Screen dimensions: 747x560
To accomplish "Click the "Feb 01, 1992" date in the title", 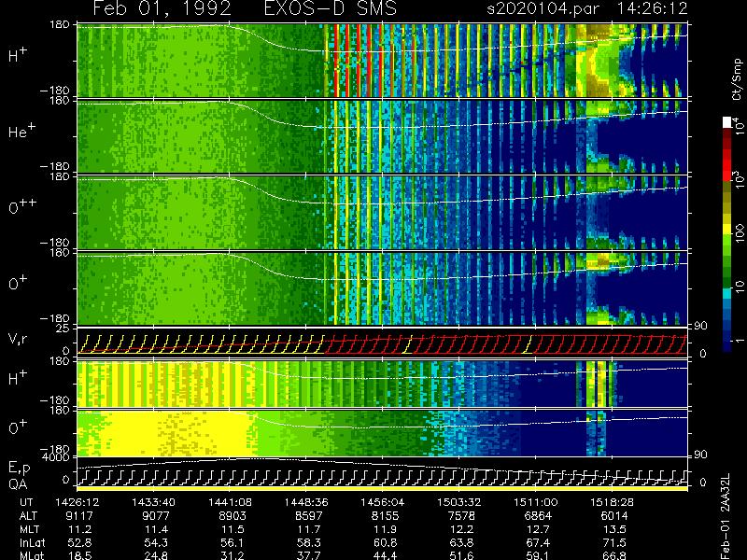I will 162,8.
